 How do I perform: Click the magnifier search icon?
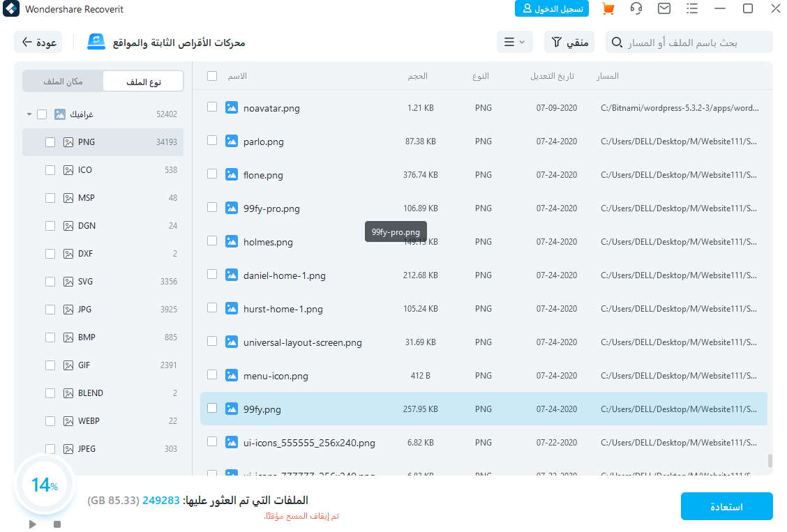click(x=616, y=43)
